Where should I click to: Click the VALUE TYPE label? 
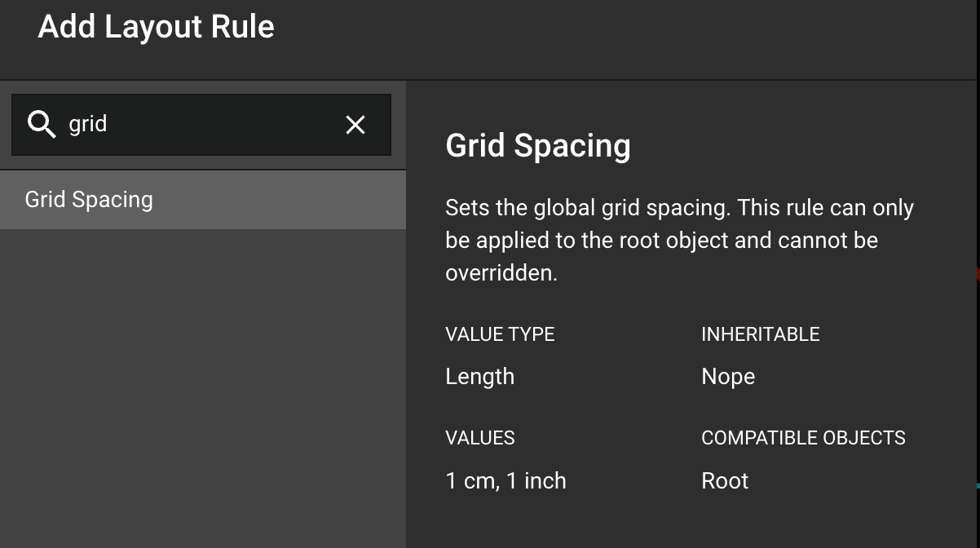point(500,334)
